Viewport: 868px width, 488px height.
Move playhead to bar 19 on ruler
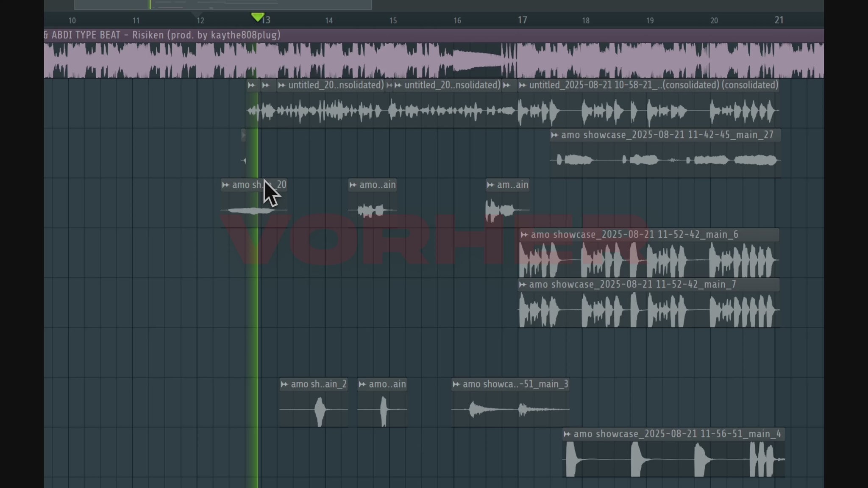pyautogui.click(x=650, y=20)
